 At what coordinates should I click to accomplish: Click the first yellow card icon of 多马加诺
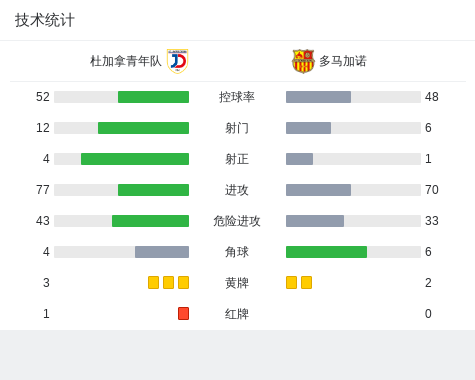pos(291,282)
